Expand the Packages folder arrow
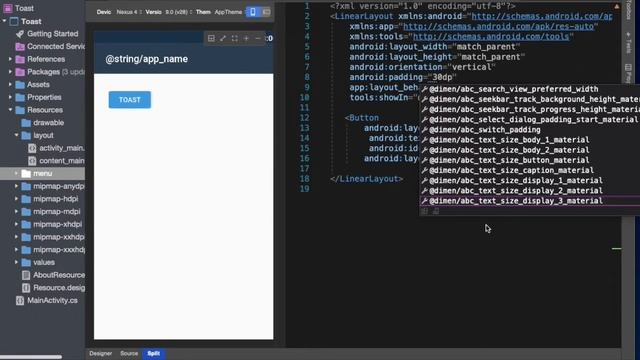The height and width of the screenshot is (360, 640). coord(10,72)
